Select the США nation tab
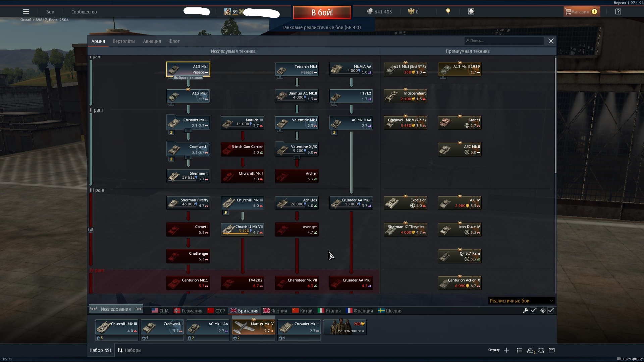The width and height of the screenshot is (644, 362). [x=160, y=311]
